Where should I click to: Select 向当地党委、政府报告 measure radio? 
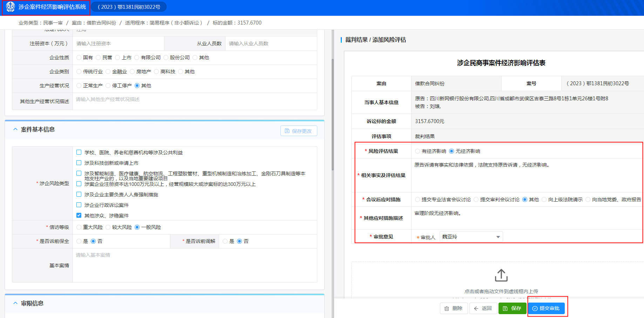tap(588, 199)
